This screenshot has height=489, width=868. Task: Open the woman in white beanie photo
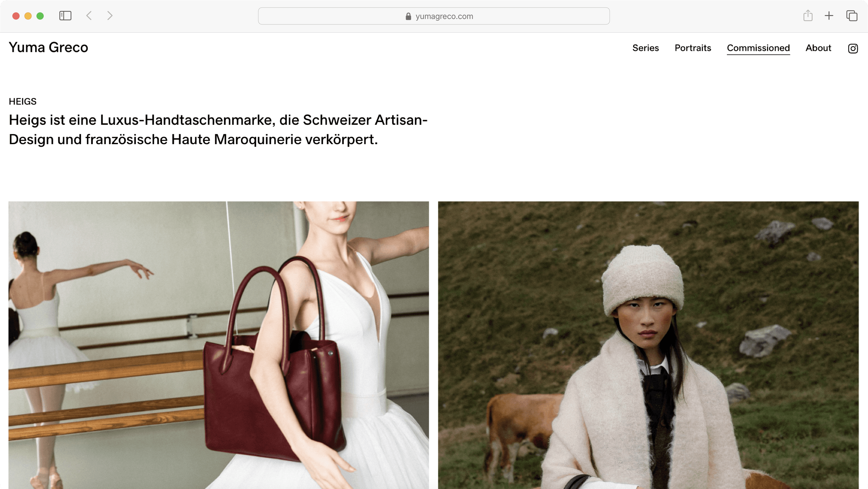[x=648, y=345]
